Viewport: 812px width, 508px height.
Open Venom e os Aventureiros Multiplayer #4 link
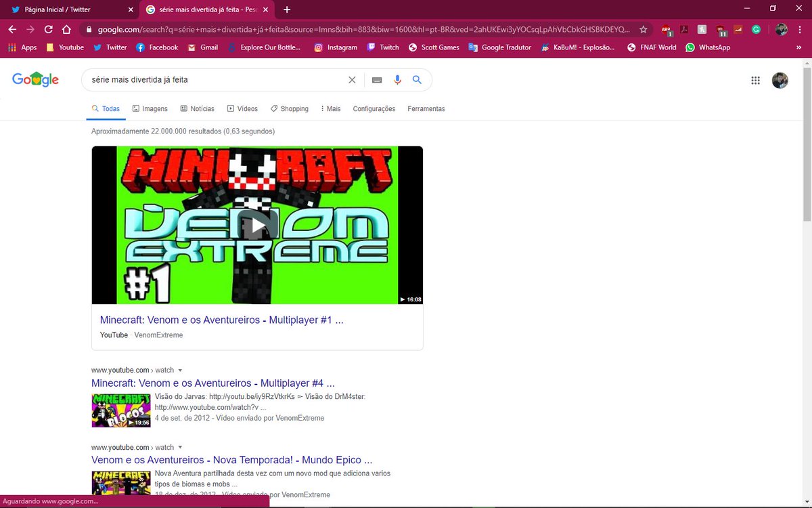point(213,383)
